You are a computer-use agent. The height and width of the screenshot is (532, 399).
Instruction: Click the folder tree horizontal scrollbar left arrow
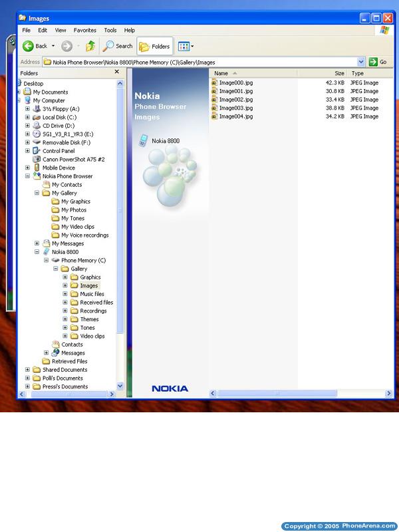(x=23, y=394)
